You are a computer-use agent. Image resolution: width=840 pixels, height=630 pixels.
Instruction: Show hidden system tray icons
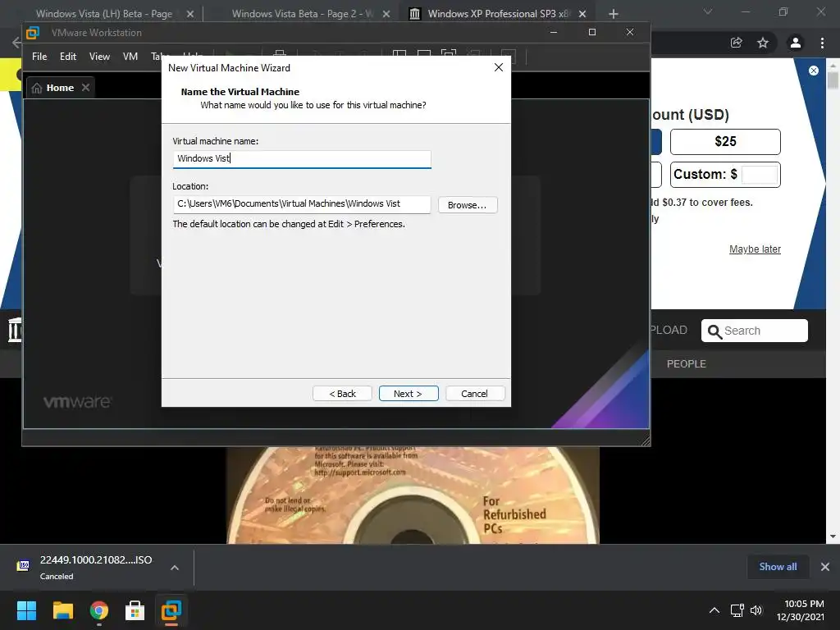(x=714, y=610)
